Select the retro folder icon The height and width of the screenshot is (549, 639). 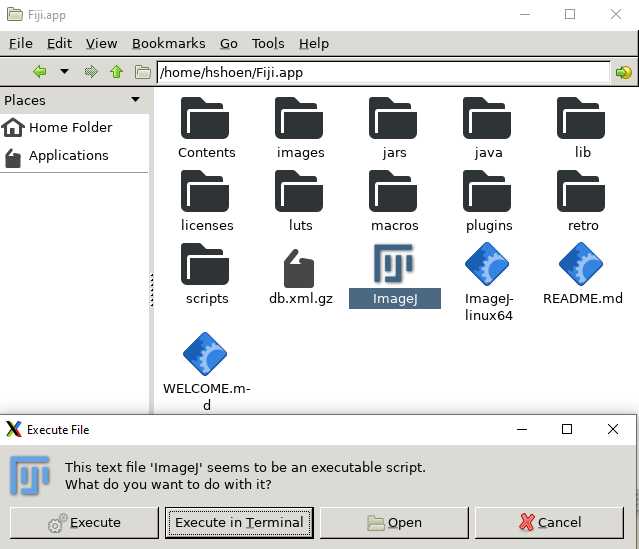pyautogui.click(x=581, y=191)
